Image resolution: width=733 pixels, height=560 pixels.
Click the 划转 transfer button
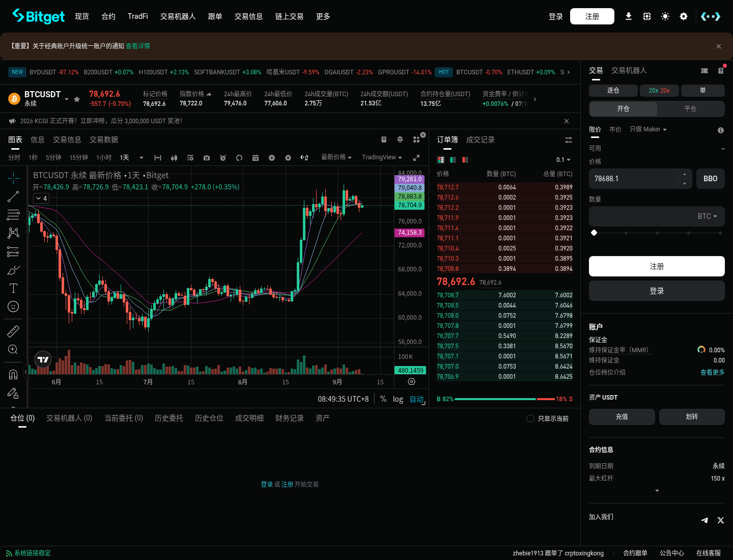click(x=692, y=416)
